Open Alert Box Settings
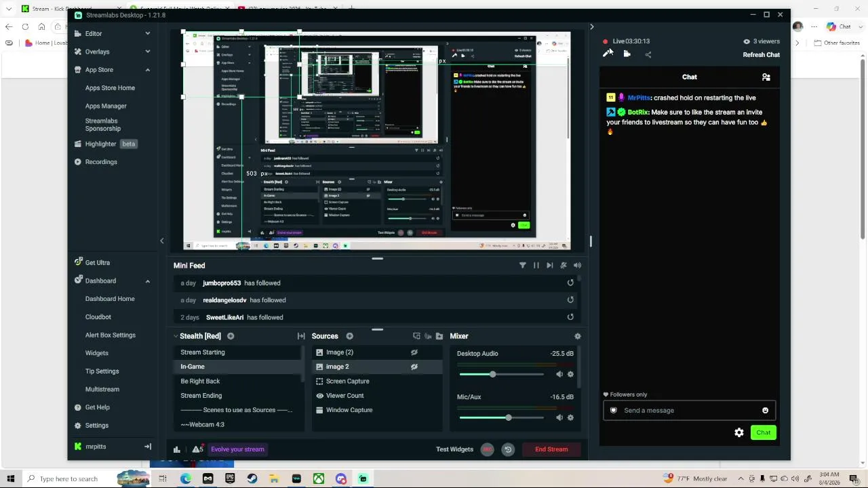Image resolution: width=868 pixels, height=488 pixels. pyautogui.click(x=111, y=335)
